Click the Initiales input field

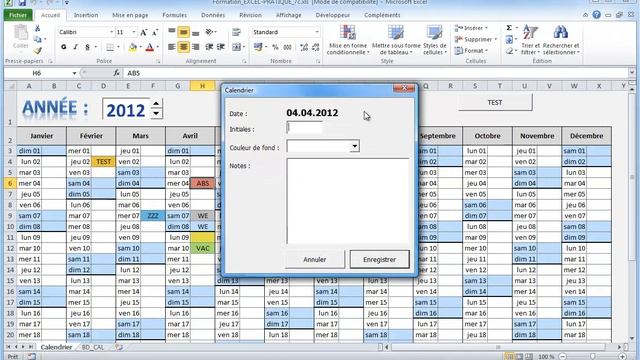(304, 128)
